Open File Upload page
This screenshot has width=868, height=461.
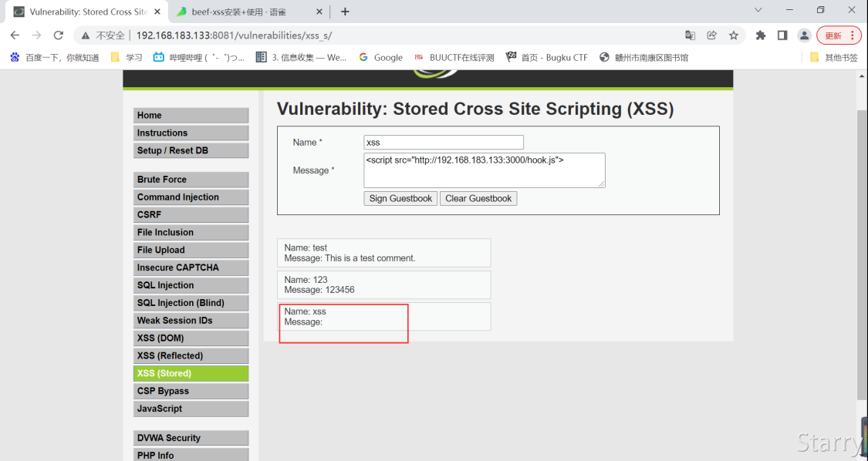(x=191, y=250)
